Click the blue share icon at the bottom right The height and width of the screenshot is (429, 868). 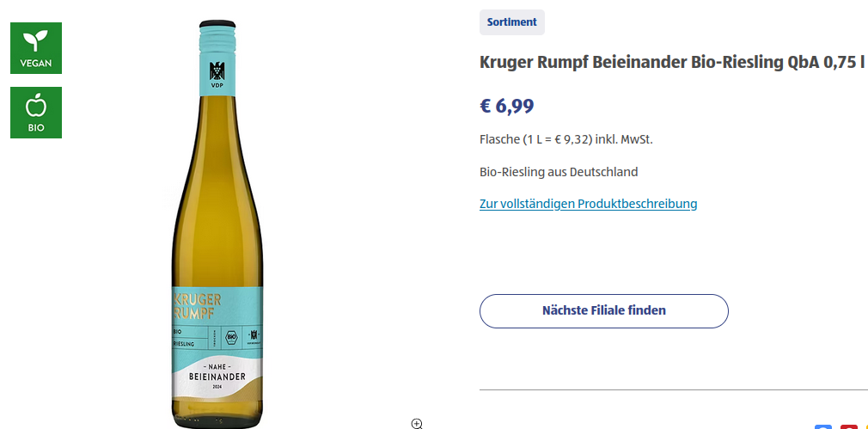click(823, 426)
